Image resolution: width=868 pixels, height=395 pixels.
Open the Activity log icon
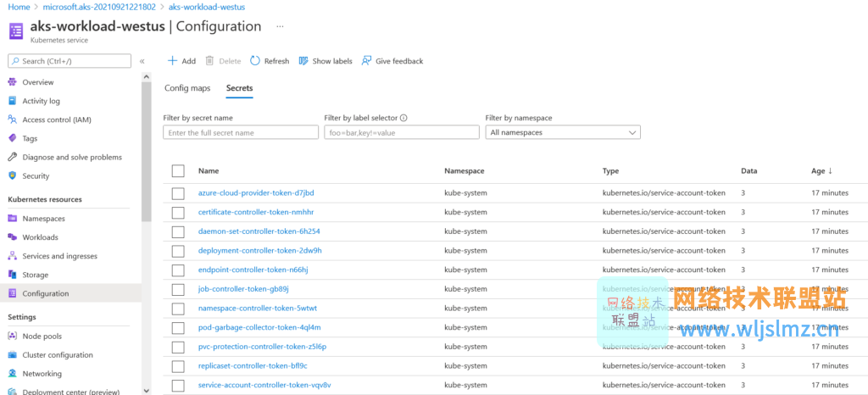click(12, 101)
